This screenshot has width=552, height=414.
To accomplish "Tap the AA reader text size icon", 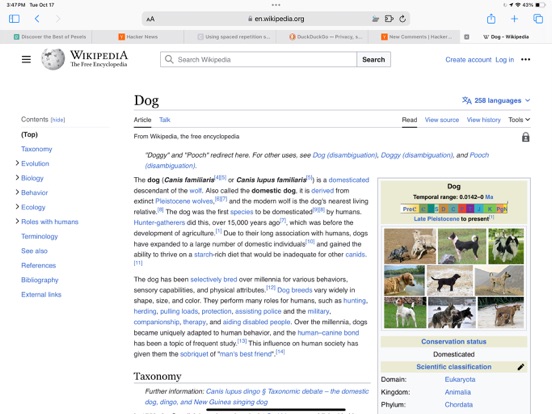I will point(150,19).
